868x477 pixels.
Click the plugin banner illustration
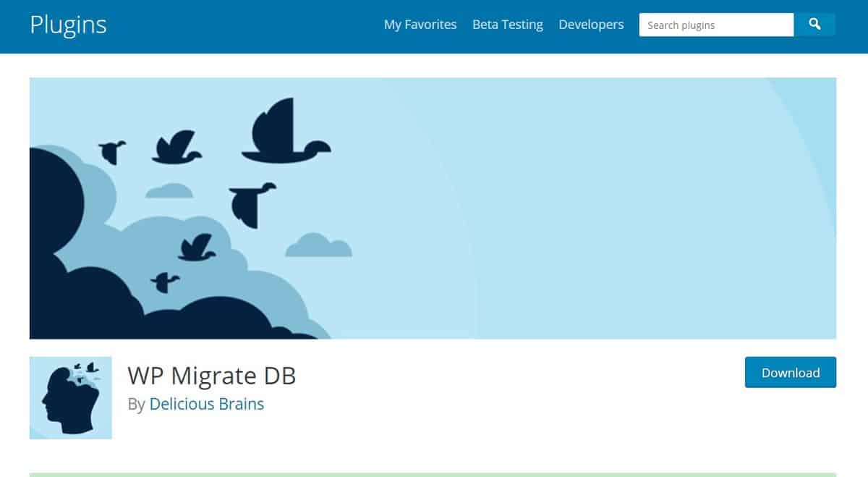point(434,208)
